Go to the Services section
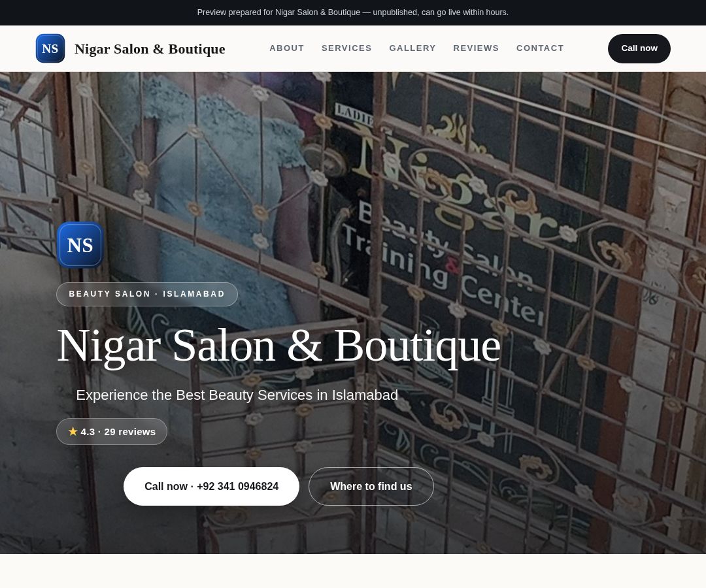 pyautogui.click(x=346, y=48)
